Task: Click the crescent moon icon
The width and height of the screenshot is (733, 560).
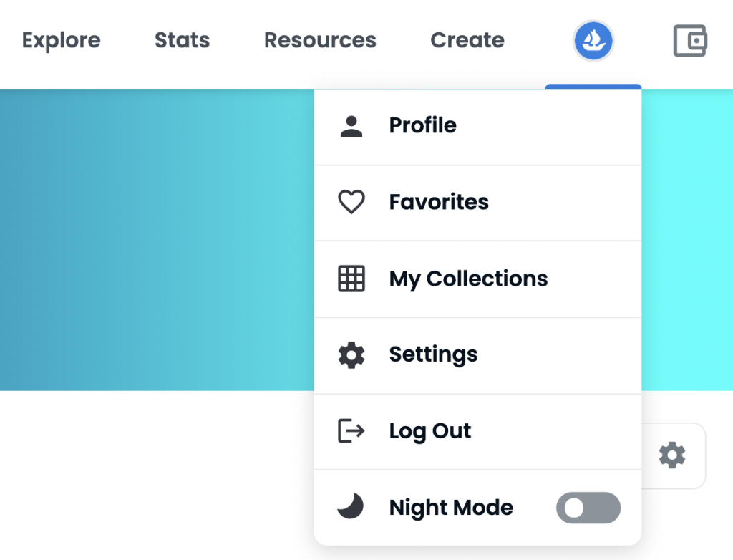Action: 351,507
